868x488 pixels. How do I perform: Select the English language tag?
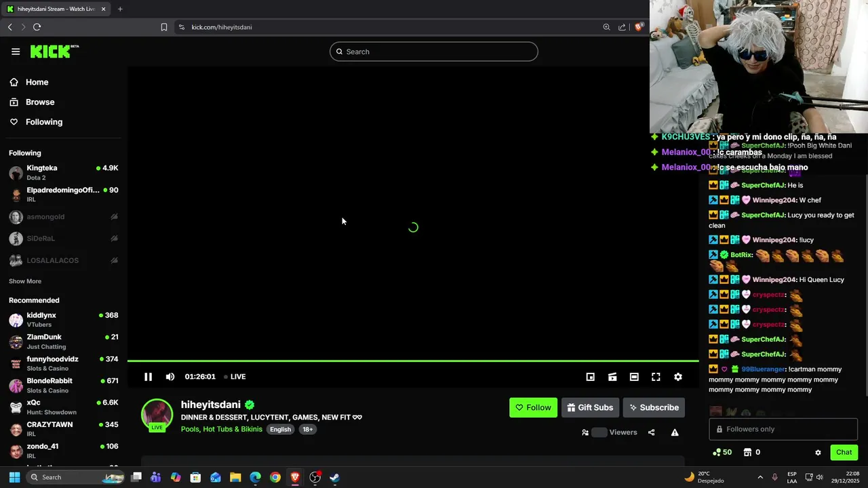[280, 429]
